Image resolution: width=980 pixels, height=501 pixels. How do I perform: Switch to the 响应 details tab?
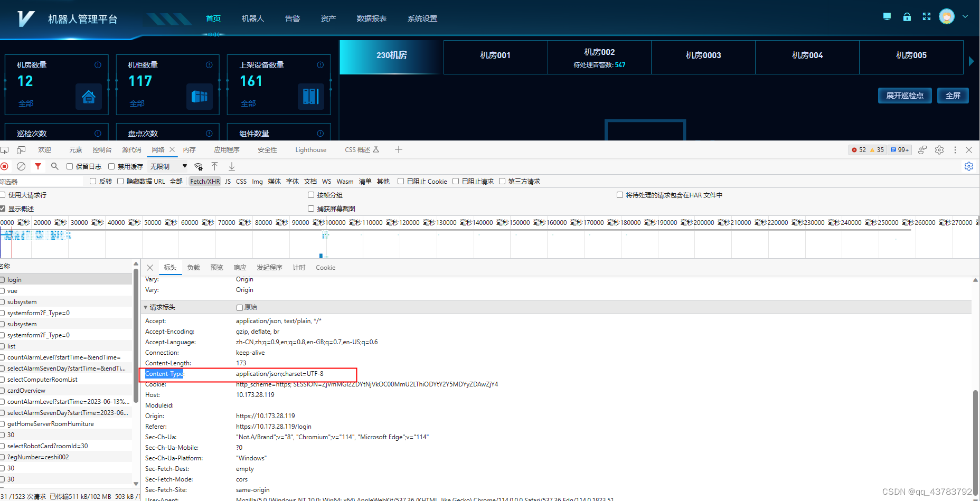tap(240, 268)
